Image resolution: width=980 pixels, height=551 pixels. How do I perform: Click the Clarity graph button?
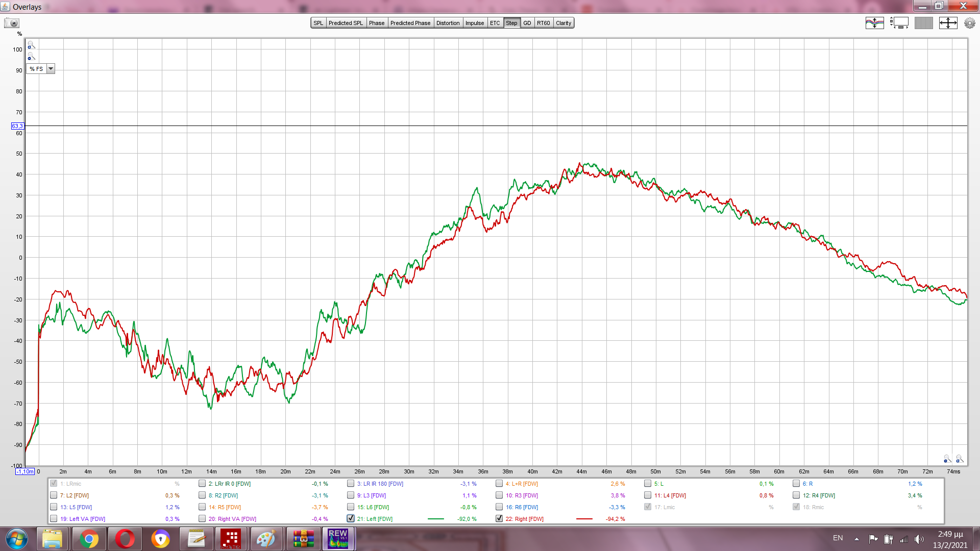563,23
